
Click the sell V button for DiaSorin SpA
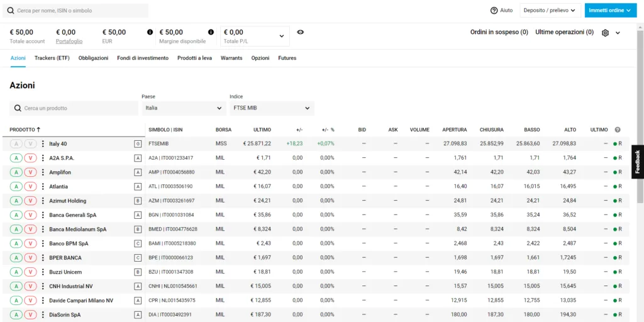[x=30, y=314]
